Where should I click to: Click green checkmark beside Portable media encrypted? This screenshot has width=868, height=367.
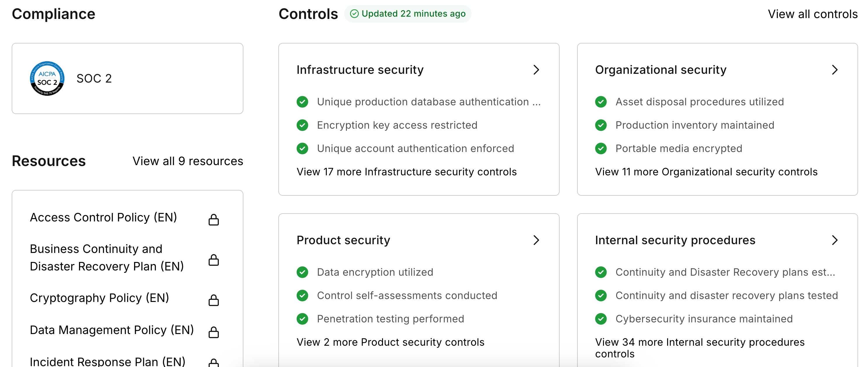point(601,148)
